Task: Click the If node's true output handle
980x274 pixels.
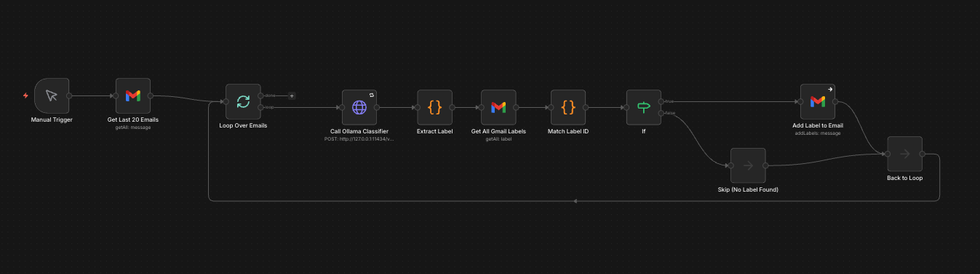Action: point(661,101)
